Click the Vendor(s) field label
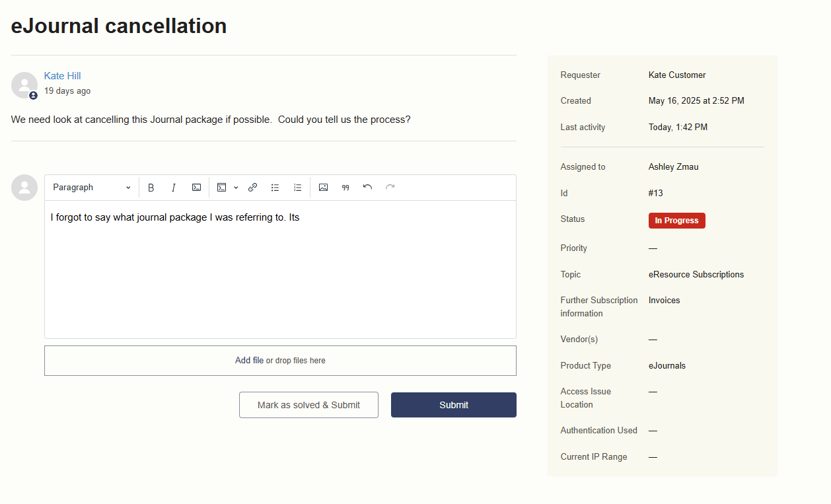 click(x=579, y=340)
